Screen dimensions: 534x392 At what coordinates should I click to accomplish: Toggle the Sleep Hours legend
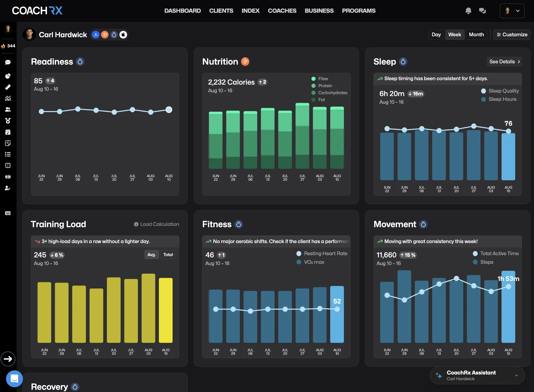(499, 99)
